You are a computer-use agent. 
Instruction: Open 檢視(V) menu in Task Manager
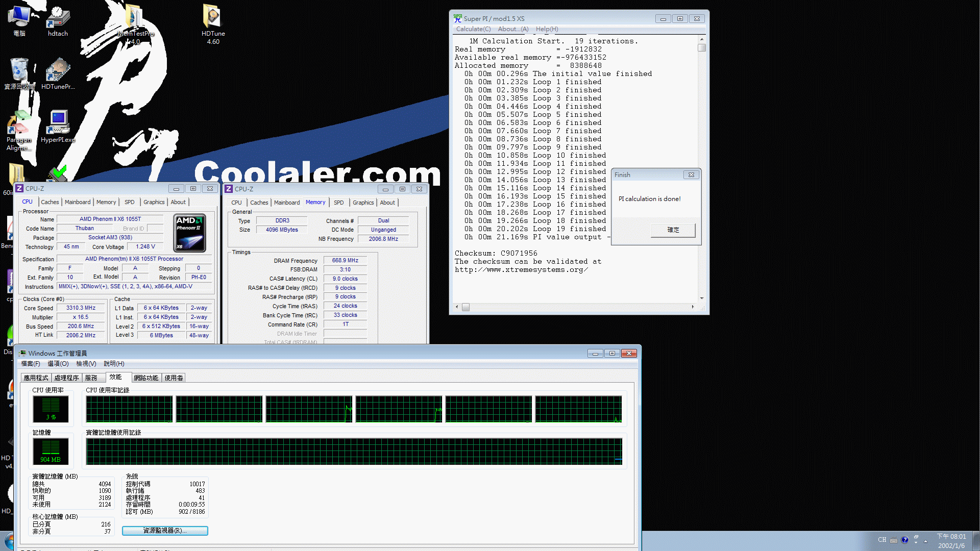[x=86, y=364]
